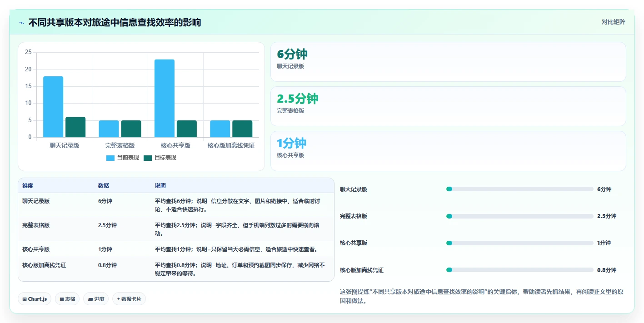Click the light-blue 当前表现 bar for 聊天记录版
The height and width of the screenshot is (323, 644).
point(53,107)
